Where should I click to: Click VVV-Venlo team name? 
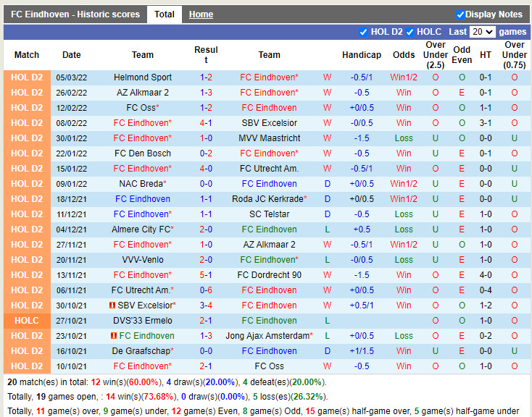pyautogui.click(x=143, y=260)
